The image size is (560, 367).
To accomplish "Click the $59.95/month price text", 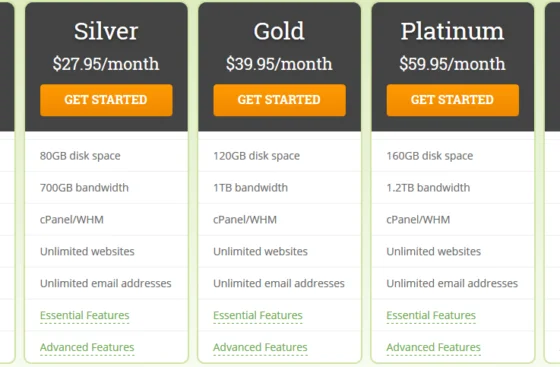I will coord(452,64).
